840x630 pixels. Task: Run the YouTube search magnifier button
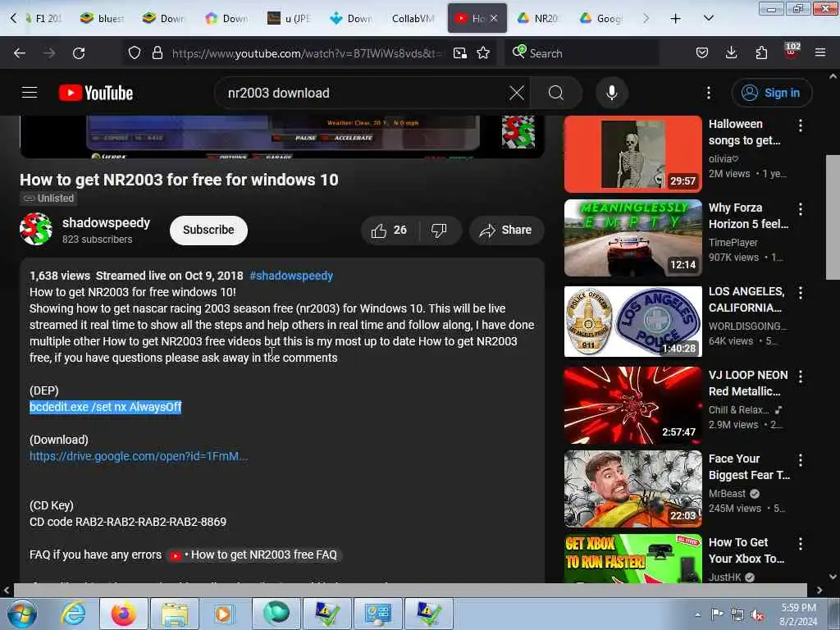click(556, 93)
